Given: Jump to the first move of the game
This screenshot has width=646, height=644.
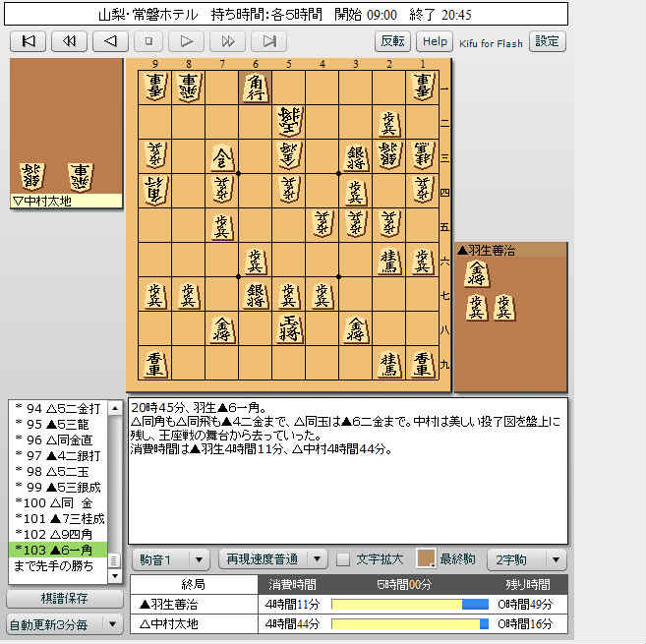Looking at the screenshot, I should click(x=29, y=41).
